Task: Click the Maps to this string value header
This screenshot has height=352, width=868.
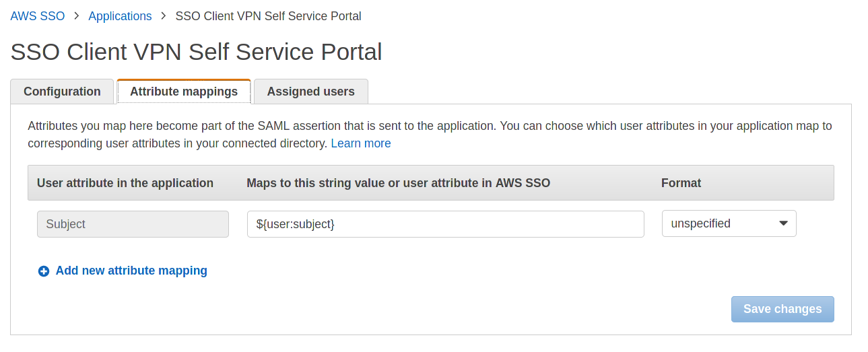Action: point(398,183)
